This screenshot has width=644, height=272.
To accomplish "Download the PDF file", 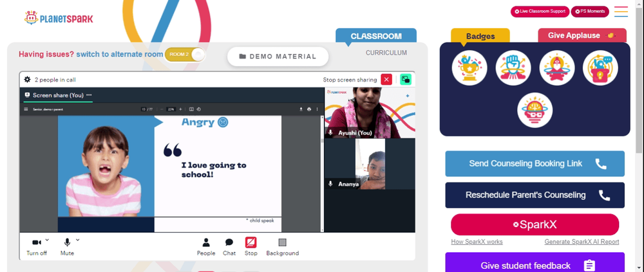I will coord(301,109).
